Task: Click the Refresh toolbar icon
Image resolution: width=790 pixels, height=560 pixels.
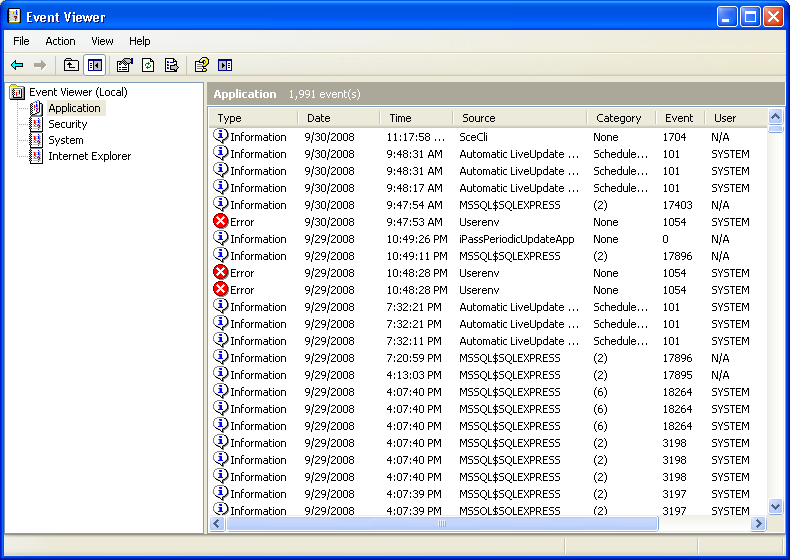Action: 148,65
